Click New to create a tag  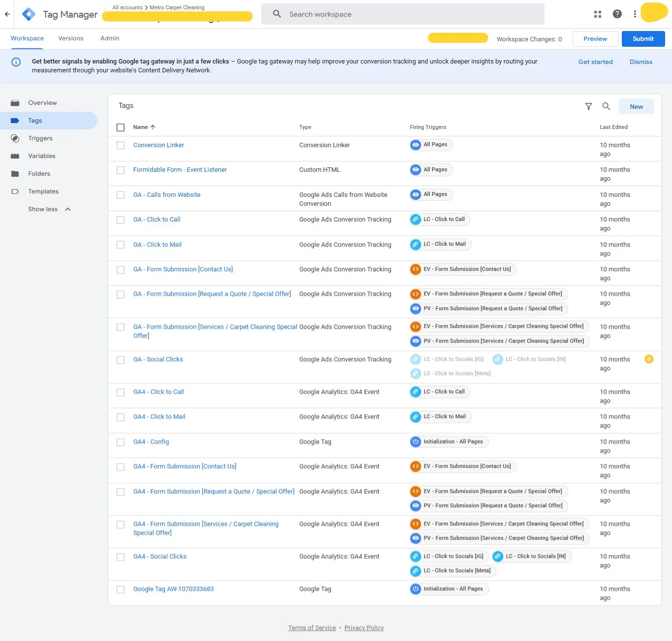coord(636,106)
